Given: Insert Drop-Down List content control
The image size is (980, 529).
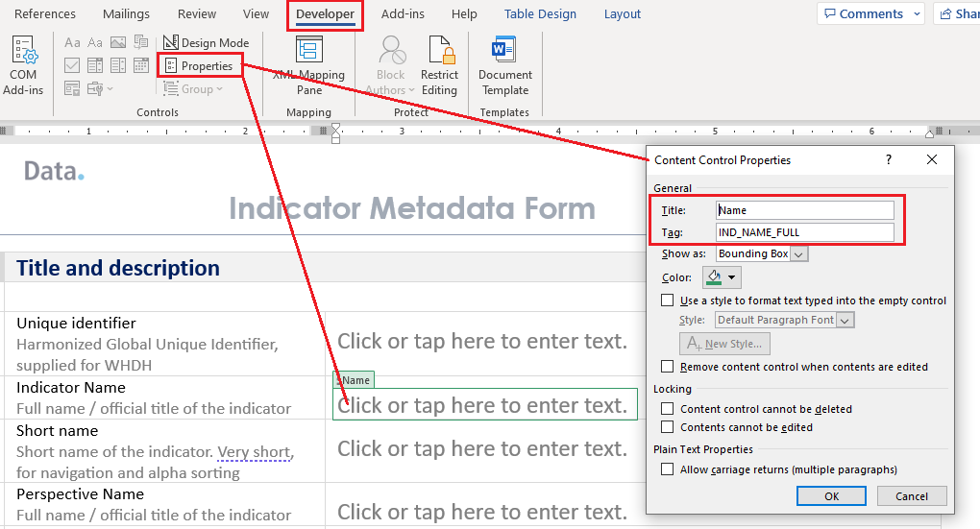Looking at the screenshot, I should pyautogui.click(x=118, y=65).
